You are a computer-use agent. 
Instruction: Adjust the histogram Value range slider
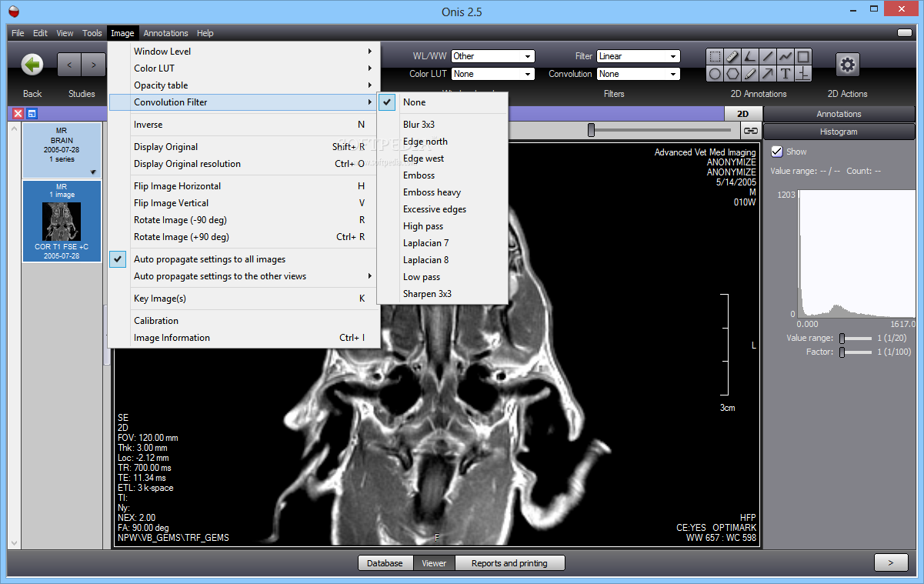[842, 339]
